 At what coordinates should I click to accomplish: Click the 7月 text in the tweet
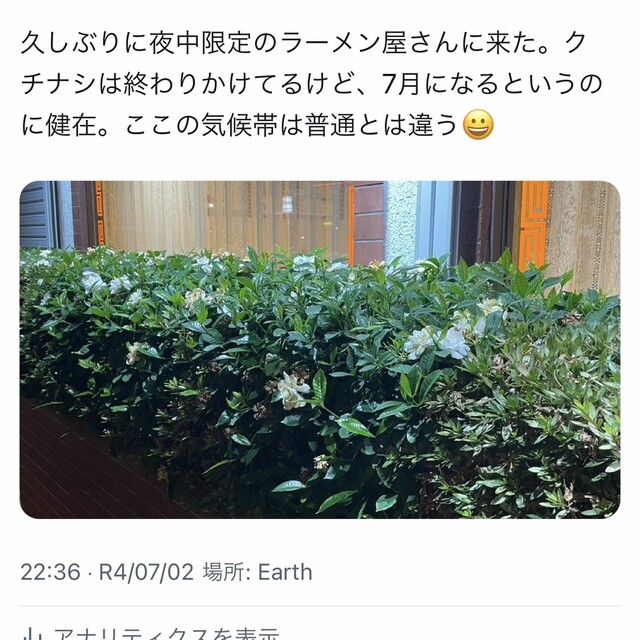401,84
